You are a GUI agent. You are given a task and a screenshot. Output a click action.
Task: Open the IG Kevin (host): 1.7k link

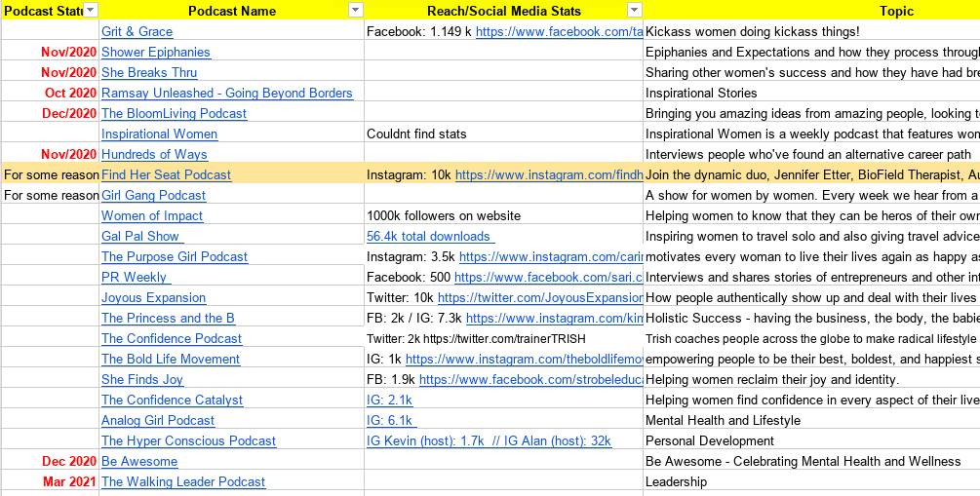[x=489, y=441]
